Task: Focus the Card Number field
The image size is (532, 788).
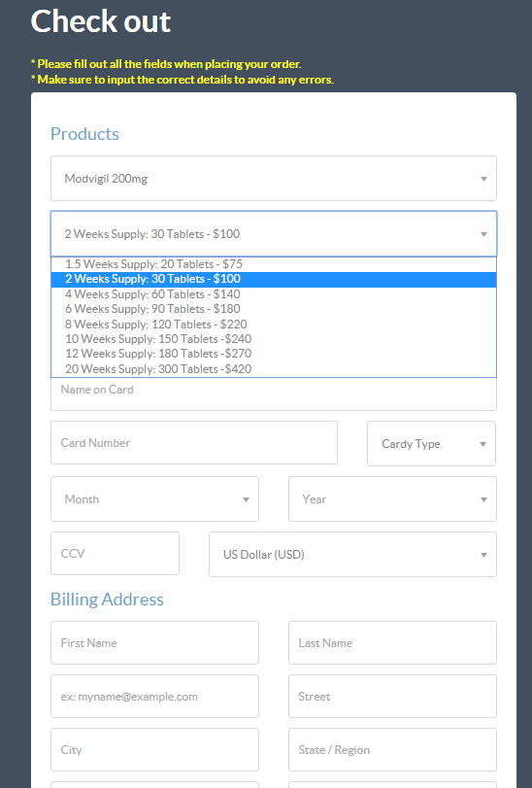Action: coord(194,443)
